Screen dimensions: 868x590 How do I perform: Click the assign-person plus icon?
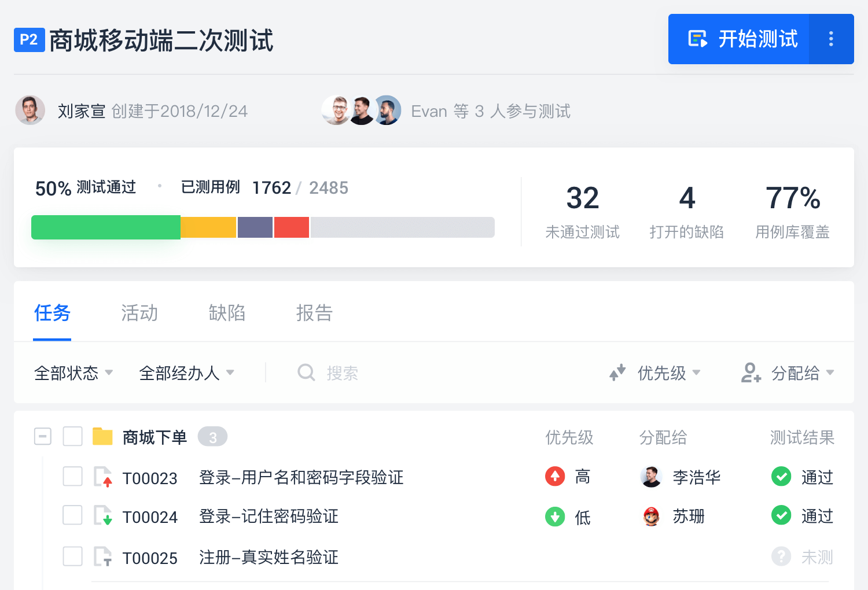click(x=751, y=373)
